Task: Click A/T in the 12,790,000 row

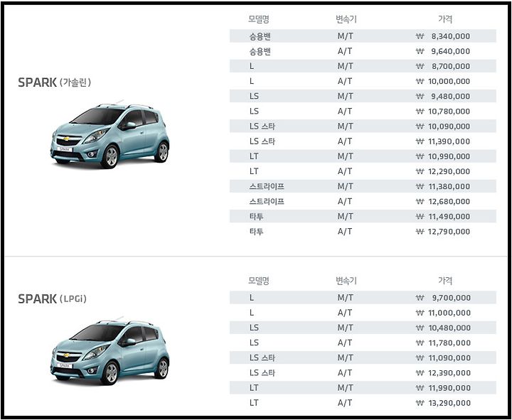Action: [345, 232]
